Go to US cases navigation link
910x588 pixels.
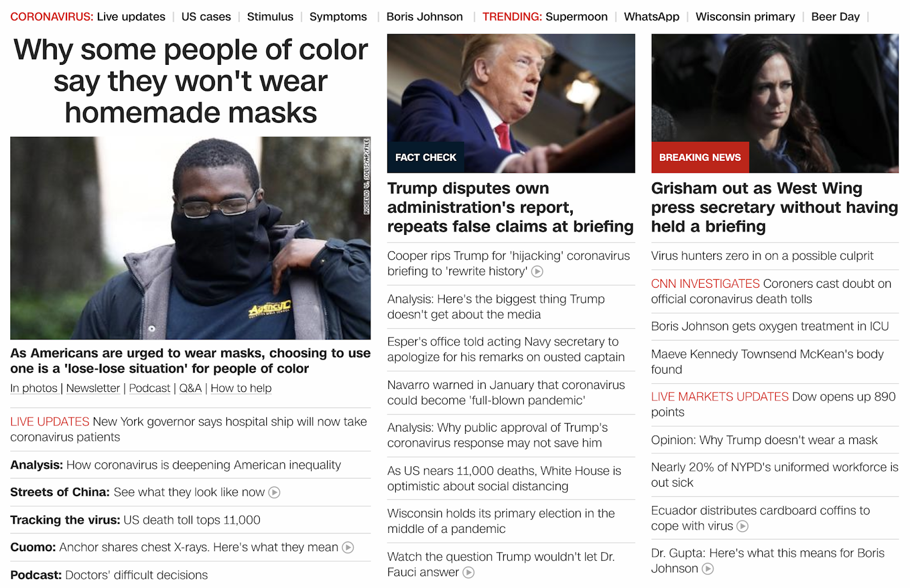pyautogui.click(x=206, y=16)
